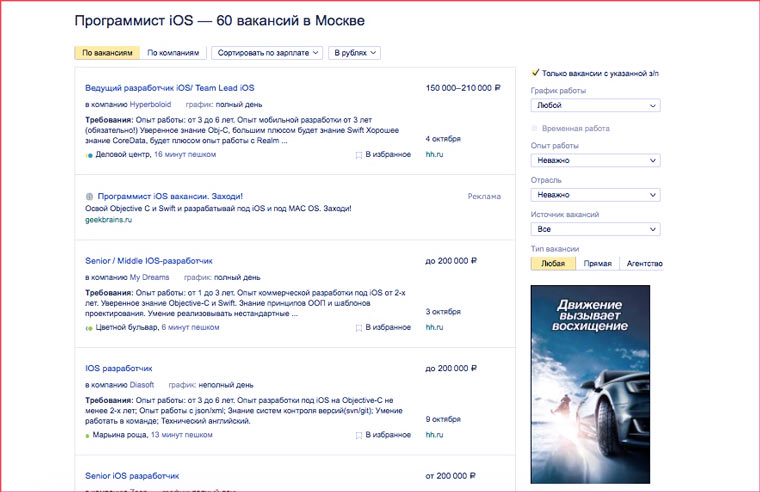Expand the График работы dropdown

[x=595, y=105]
